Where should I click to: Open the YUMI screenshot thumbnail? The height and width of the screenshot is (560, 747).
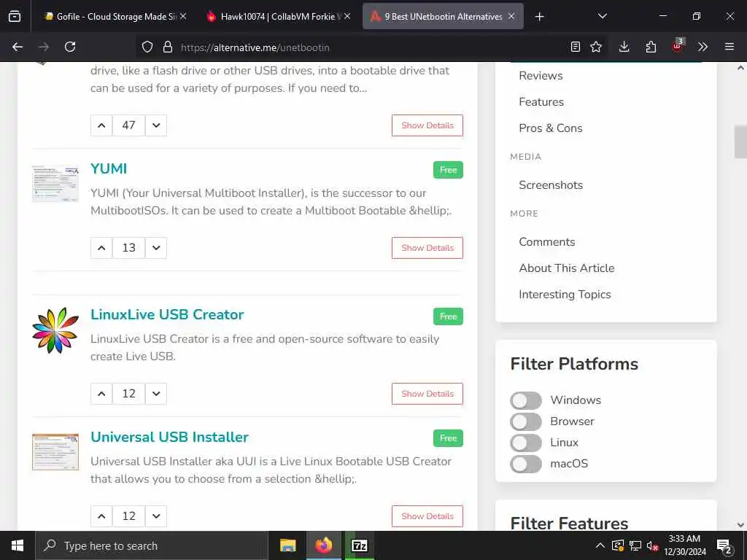[x=55, y=184]
